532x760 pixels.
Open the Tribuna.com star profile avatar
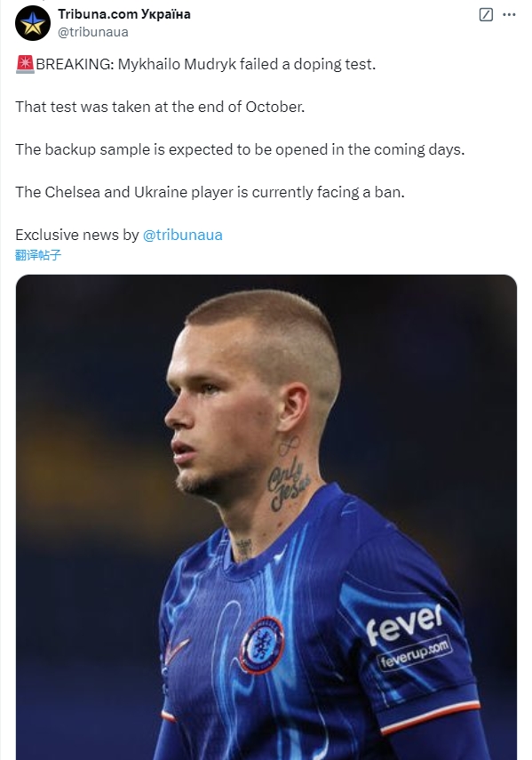(33, 23)
